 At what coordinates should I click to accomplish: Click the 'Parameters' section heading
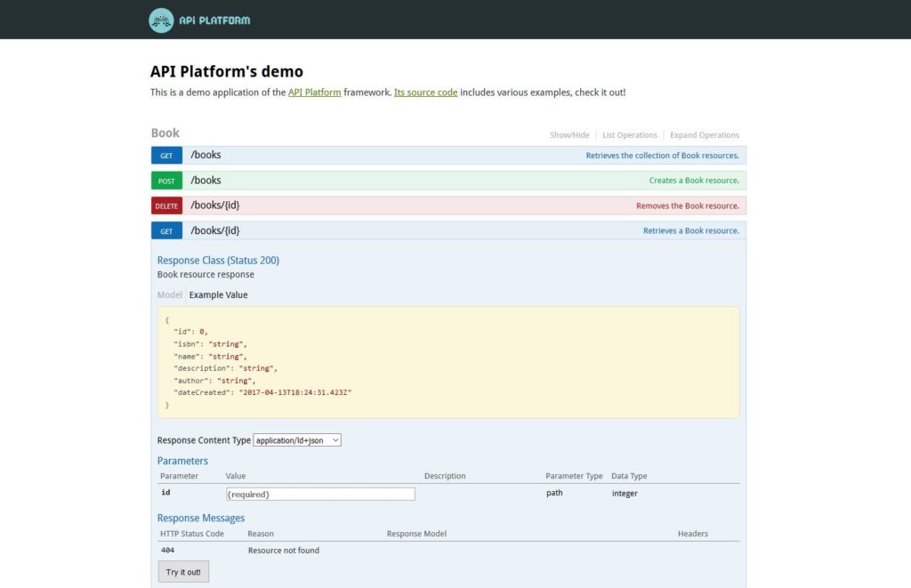182,461
